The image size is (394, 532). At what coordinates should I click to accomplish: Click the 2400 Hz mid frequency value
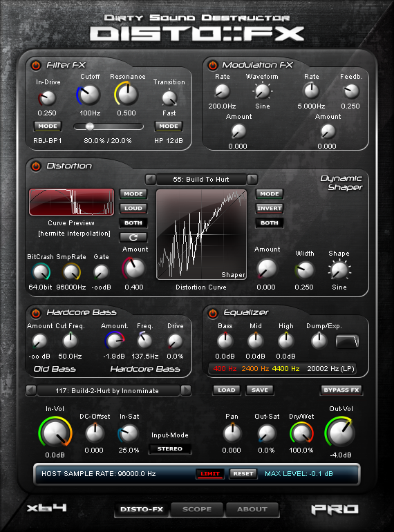click(255, 369)
